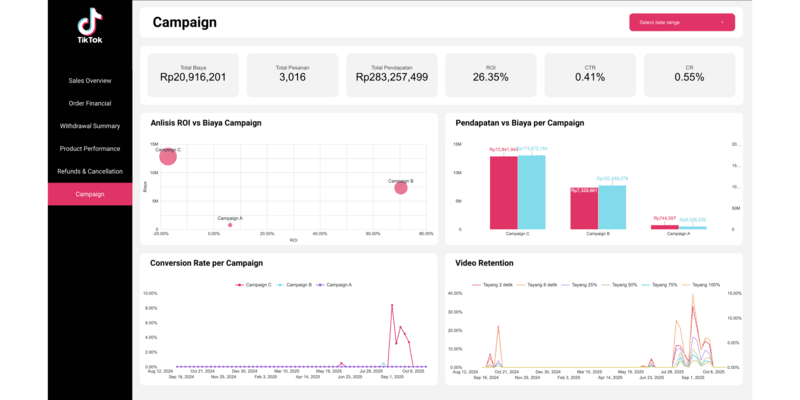800x400 pixels.
Task: Toggle Campaign B in conversion rate legend
Action: (x=294, y=285)
